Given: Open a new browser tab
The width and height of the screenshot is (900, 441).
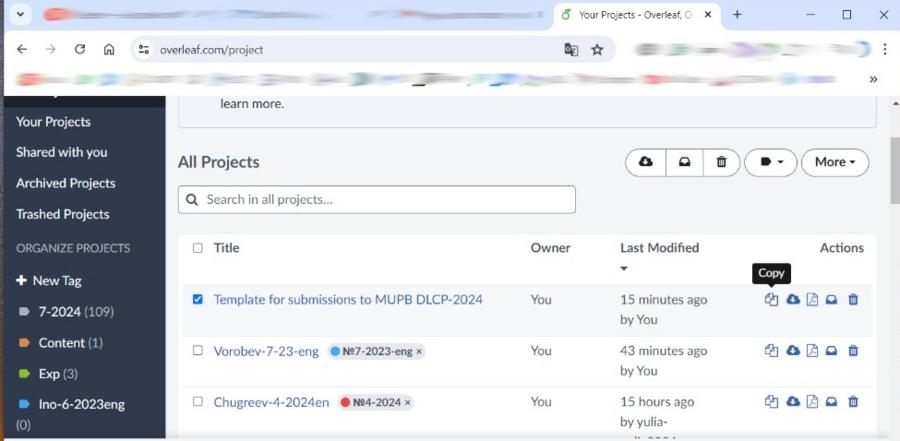Looking at the screenshot, I should point(738,15).
